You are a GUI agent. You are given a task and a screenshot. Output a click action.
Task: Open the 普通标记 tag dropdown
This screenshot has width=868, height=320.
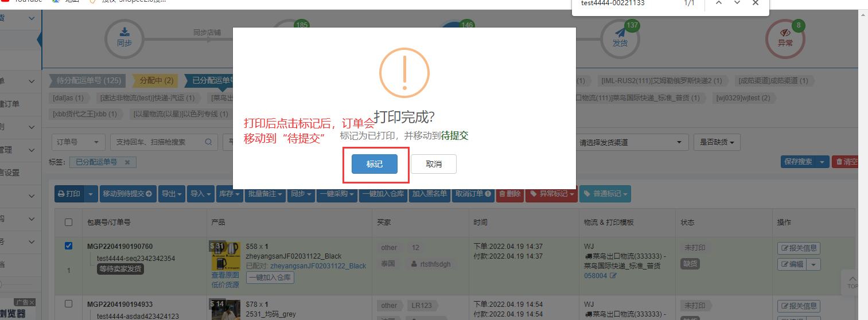click(x=605, y=194)
